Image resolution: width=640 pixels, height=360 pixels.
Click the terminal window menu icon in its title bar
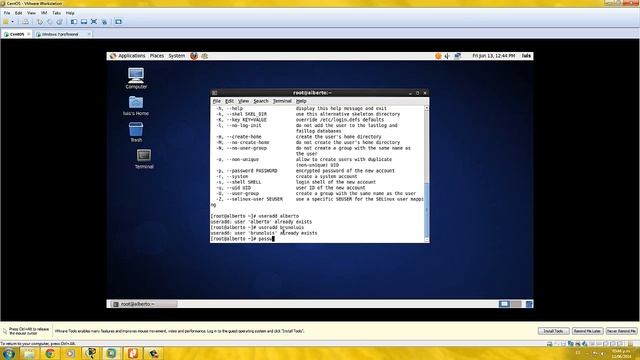[x=215, y=93]
